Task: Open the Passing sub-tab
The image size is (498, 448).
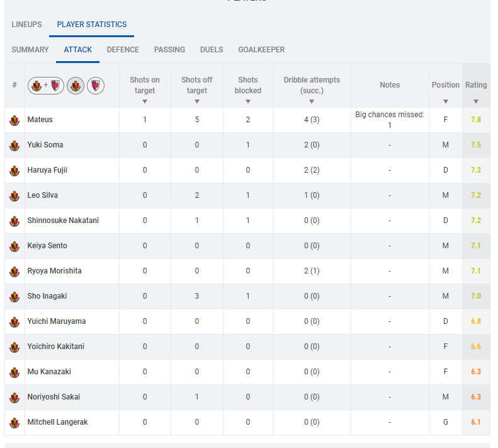Action: pos(169,50)
